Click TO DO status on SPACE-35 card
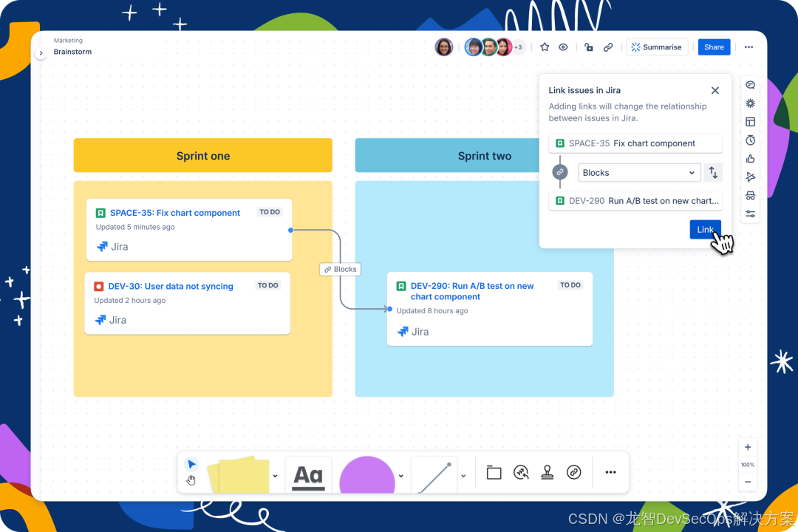The image size is (798, 532). click(270, 212)
